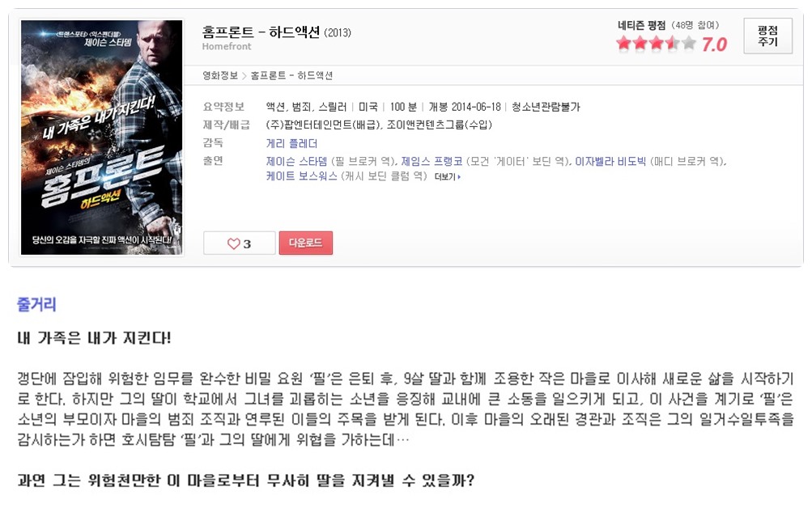Image resolution: width=812 pixels, height=529 pixels.
Task: Click the half-filled fourth rating star
Action: [672, 43]
